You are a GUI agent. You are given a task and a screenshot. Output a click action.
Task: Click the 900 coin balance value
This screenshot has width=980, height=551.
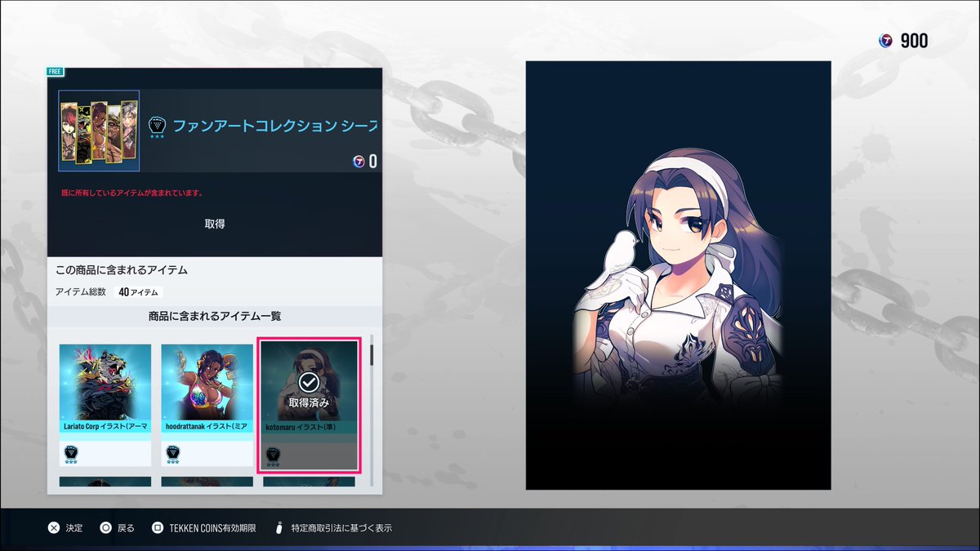tap(914, 41)
